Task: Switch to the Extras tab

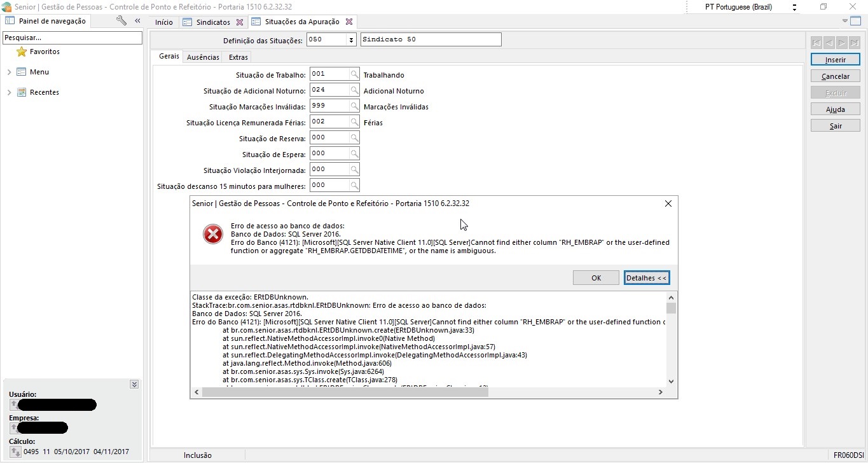Action: [x=238, y=57]
